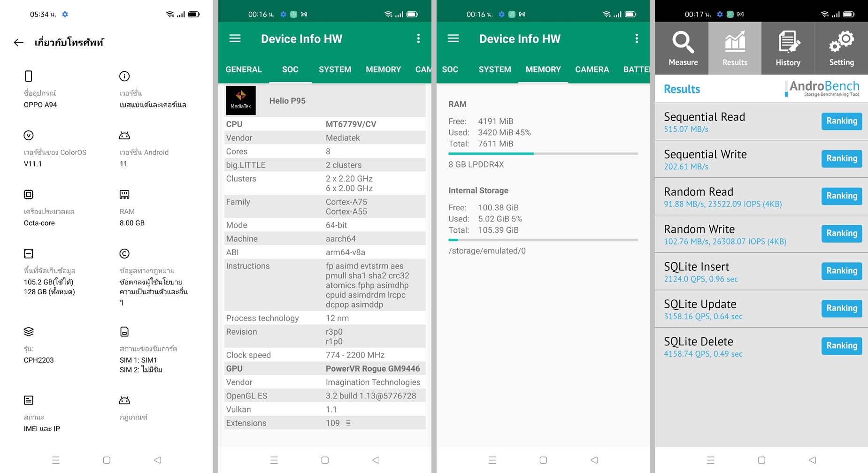Tap recent apps nav button in AndroBench screen
Screen dimensions: 868x473
pyautogui.click(x=711, y=460)
